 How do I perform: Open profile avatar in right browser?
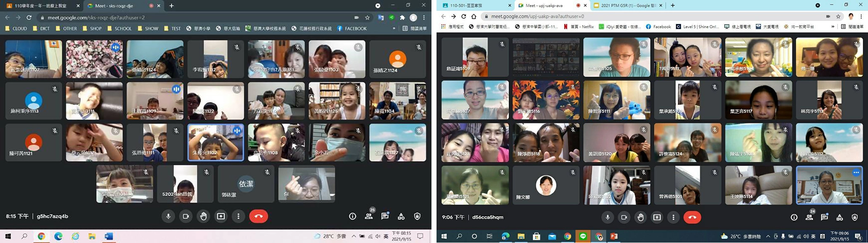pyautogui.click(x=851, y=16)
